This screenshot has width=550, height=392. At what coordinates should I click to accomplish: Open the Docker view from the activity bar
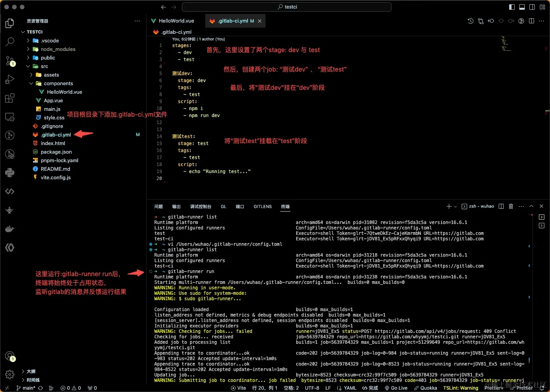point(10,228)
